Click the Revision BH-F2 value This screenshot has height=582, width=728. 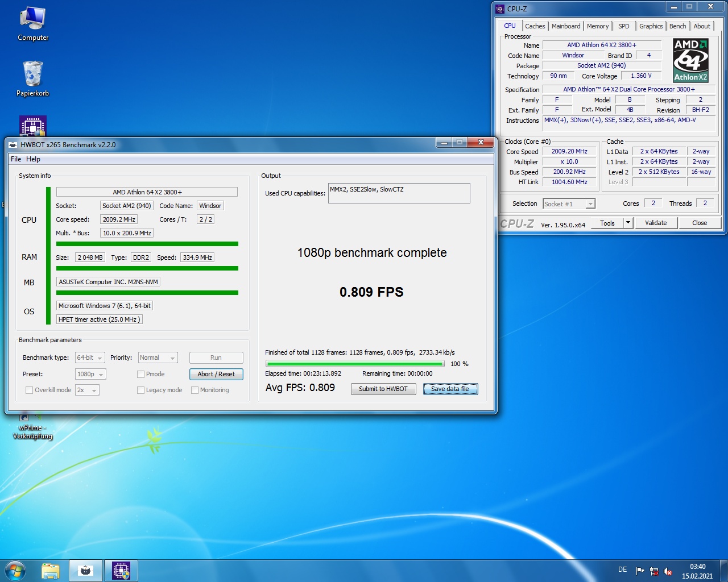[x=700, y=110]
